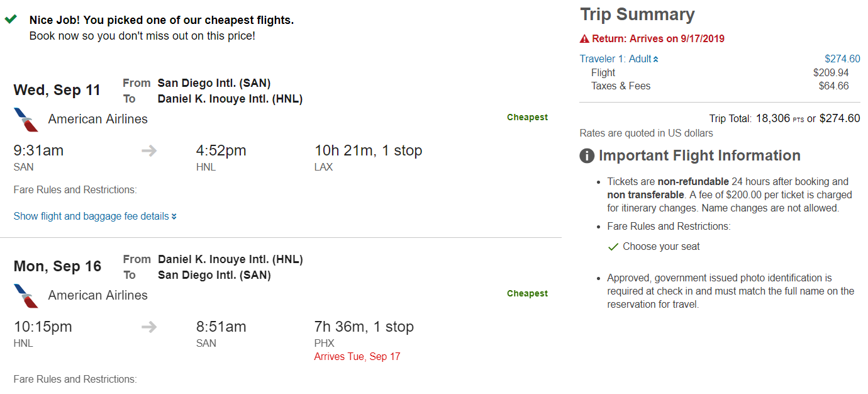This screenshot has width=868, height=394.
Task: Click the Trip Summary heading
Action: [x=637, y=14]
